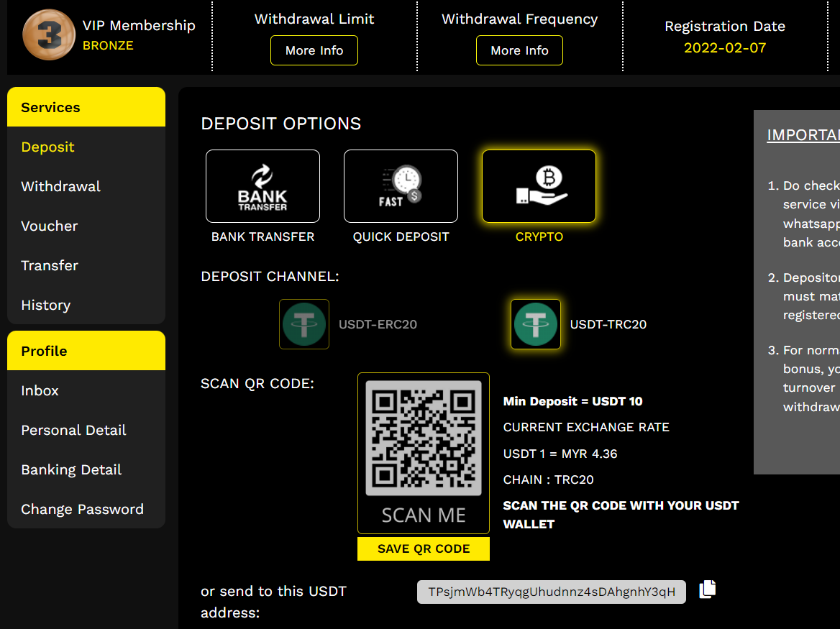Click the USDT wallet address field

point(552,592)
